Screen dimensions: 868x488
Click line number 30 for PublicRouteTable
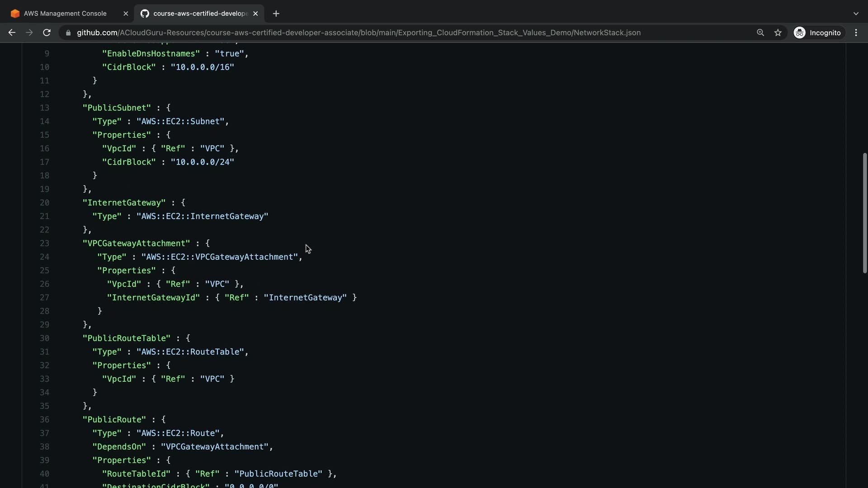tap(44, 338)
